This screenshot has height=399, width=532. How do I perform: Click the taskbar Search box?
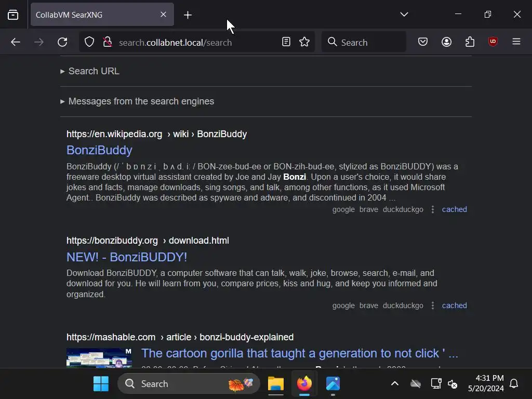click(x=189, y=384)
